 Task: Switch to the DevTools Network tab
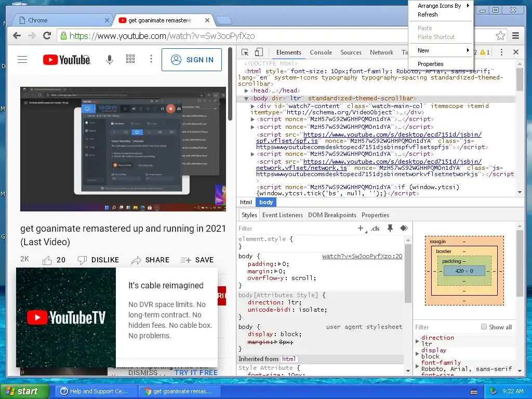[x=381, y=52]
